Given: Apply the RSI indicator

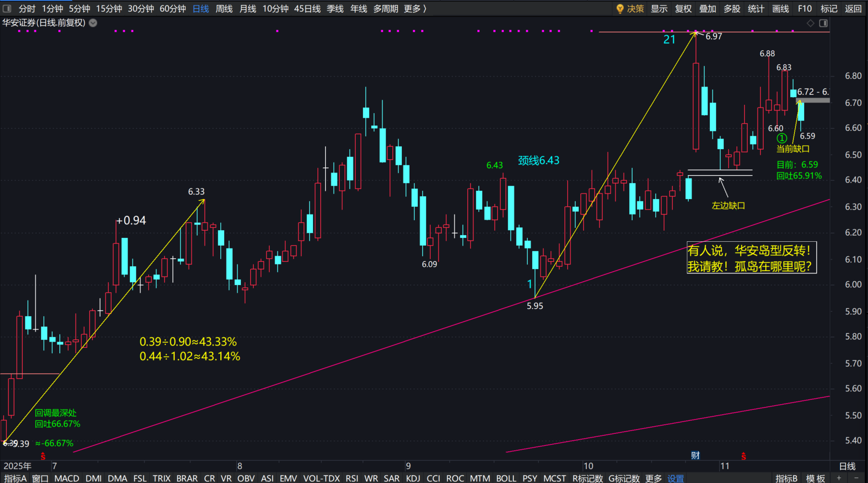Looking at the screenshot, I should click(352, 478).
